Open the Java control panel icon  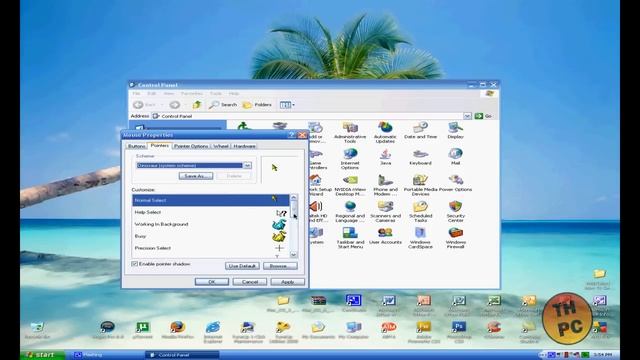click(x=385, y=157)
